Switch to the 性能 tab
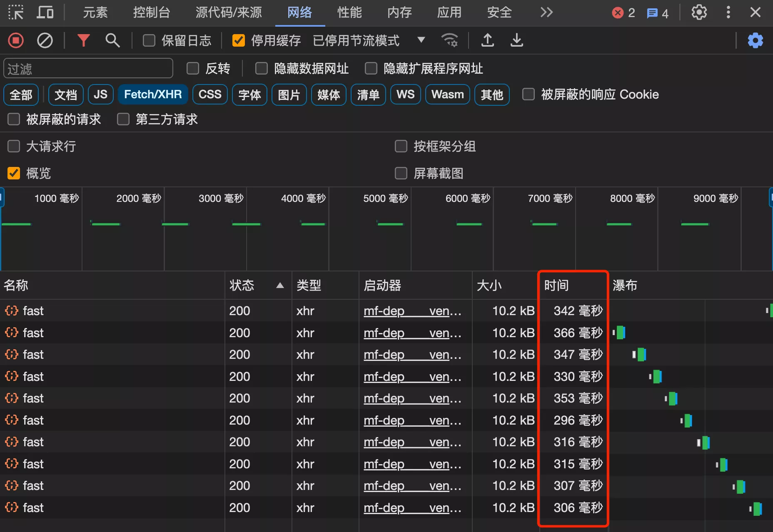773x532 pixels. (x=349, y=12)
